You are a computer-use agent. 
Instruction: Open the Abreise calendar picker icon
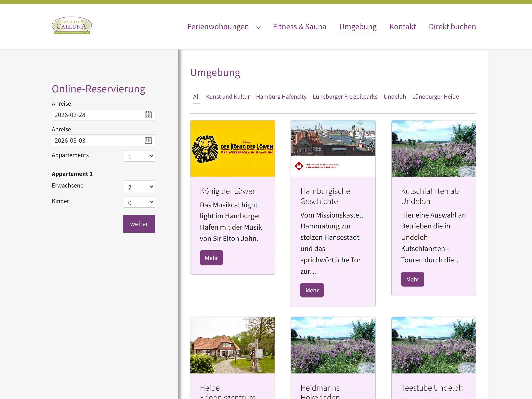[148, 140]
